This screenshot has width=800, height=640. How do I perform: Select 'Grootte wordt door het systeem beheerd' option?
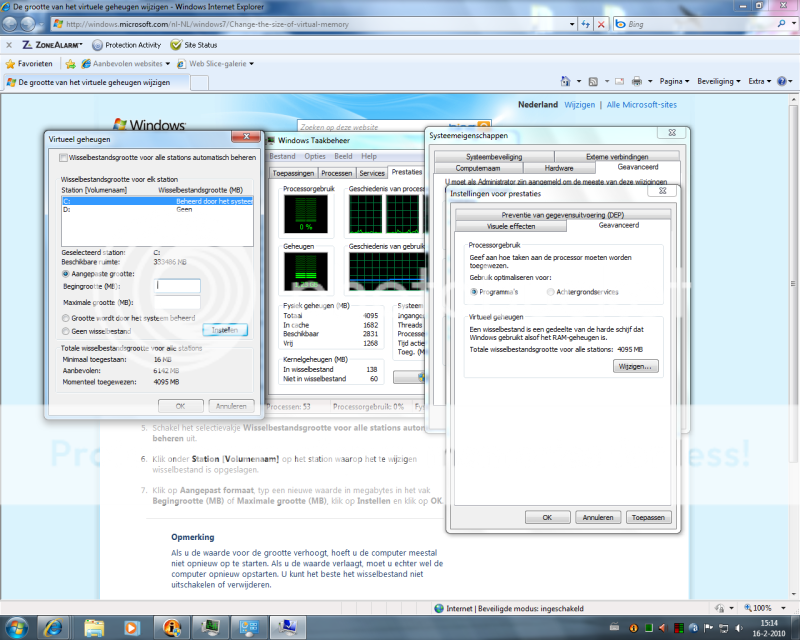[x=66, y=318]
